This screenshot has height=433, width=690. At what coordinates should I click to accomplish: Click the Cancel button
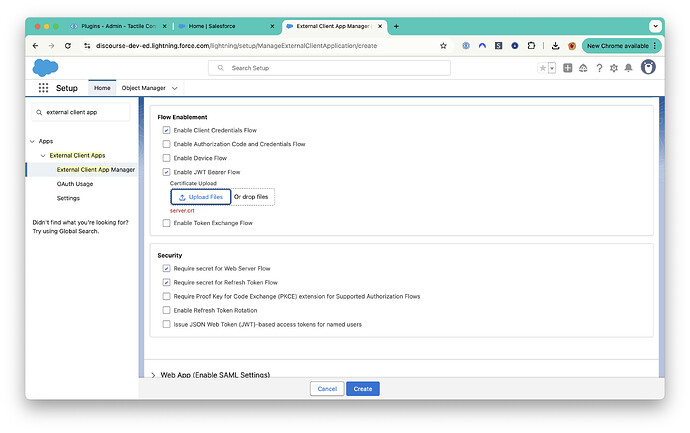click(x=327, y=389)
